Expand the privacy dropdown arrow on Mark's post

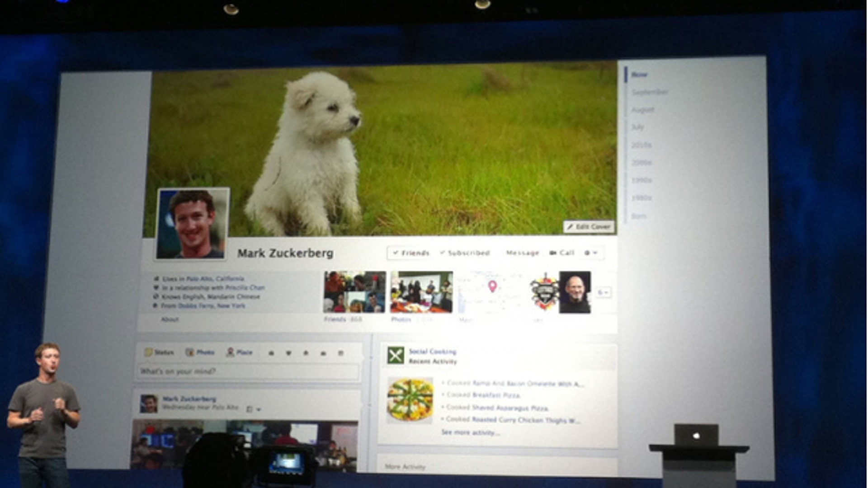coord(259,409)
